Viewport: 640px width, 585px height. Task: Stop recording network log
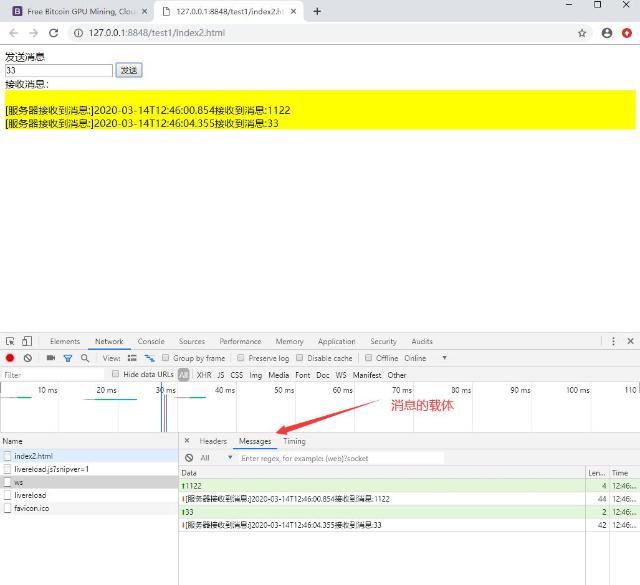tap(10, 358)
